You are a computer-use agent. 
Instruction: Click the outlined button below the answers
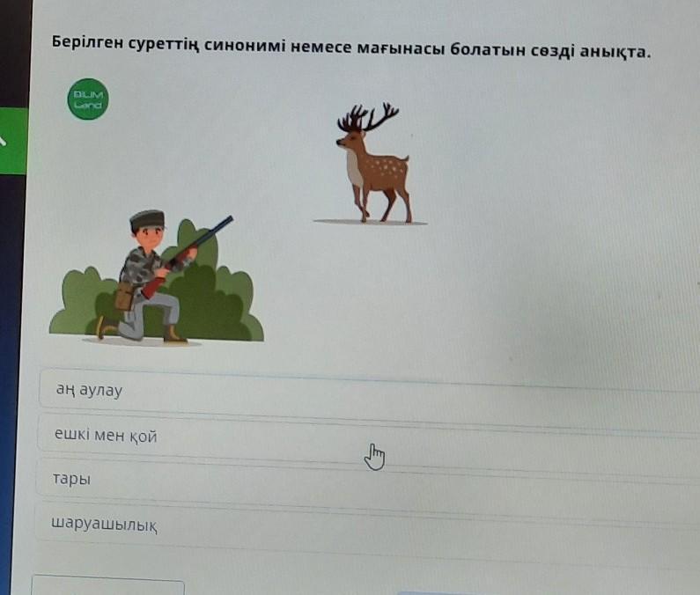107,584
